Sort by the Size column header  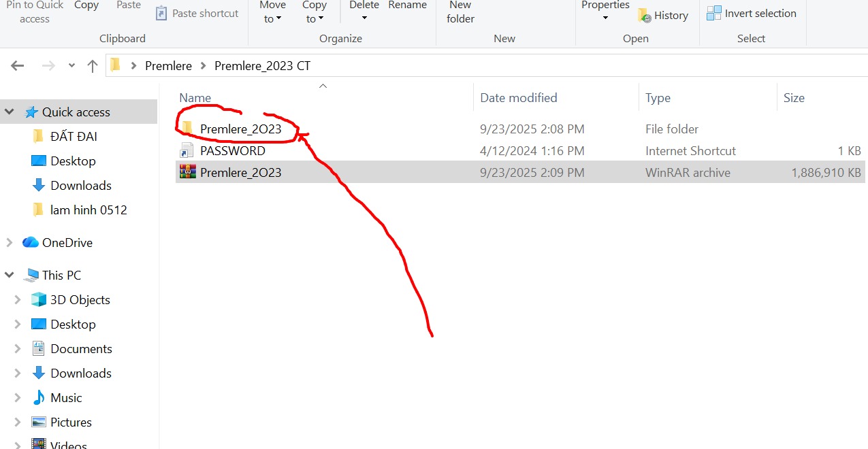[794, 98]
